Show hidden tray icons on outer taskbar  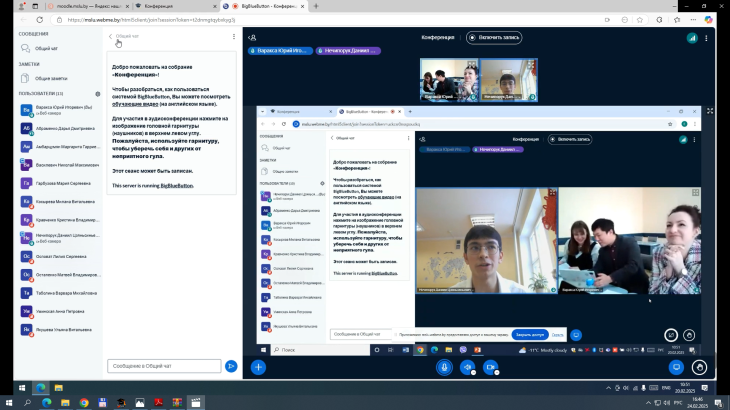click(x=648, y=403)
